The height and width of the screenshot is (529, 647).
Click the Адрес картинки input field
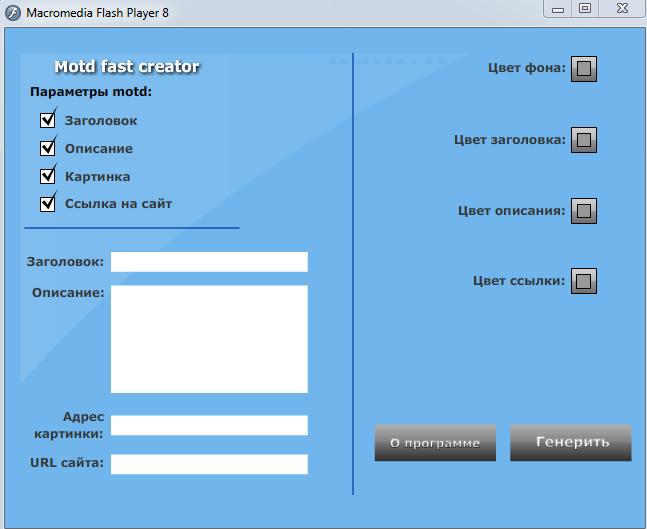point(209,425)
